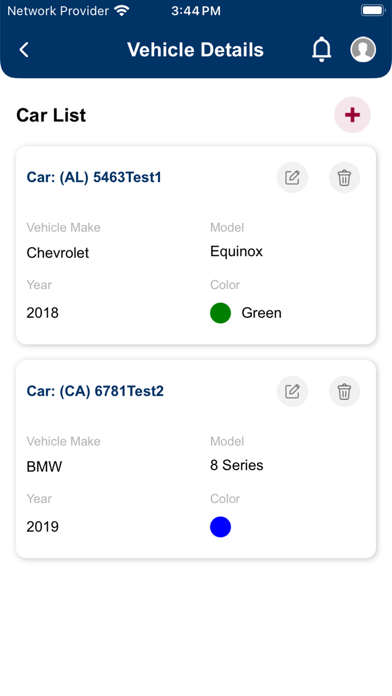Select the Equinox model value
Screen dimensions: 392x696
(x=237, y=252)
